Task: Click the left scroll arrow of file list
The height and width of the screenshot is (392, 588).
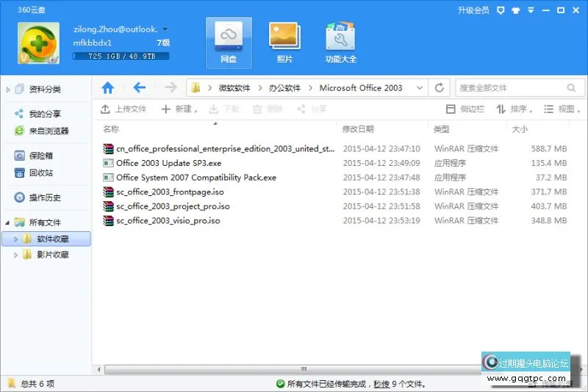Action: coord(98,369)
